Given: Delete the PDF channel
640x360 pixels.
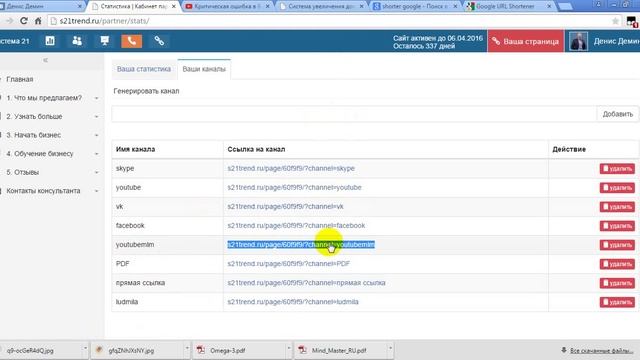Looking at the screenshot, I should (617, 264).
